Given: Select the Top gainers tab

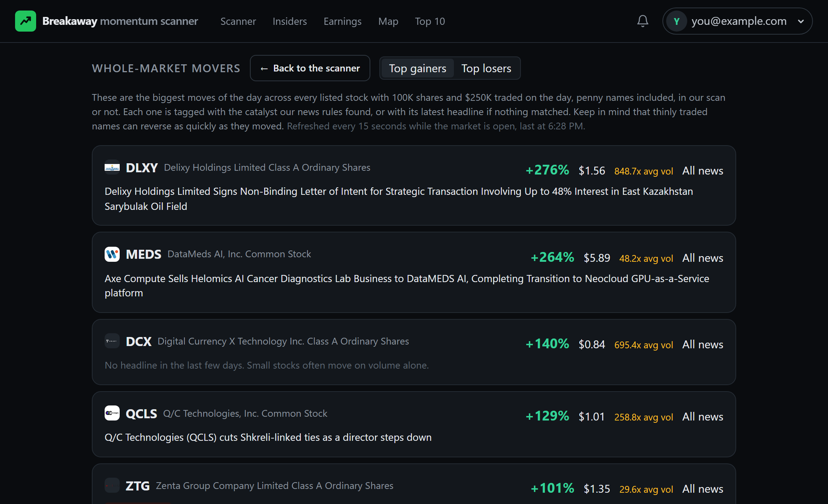Looking at the screenshot, I should (417, 68).
